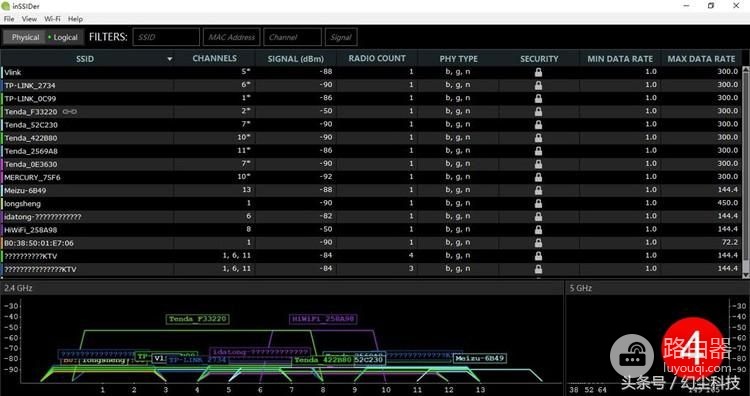Viewport: 750px width, 396px height.
Task: Open the Wi-Fi menu
Action: click(x=52, y=19)
